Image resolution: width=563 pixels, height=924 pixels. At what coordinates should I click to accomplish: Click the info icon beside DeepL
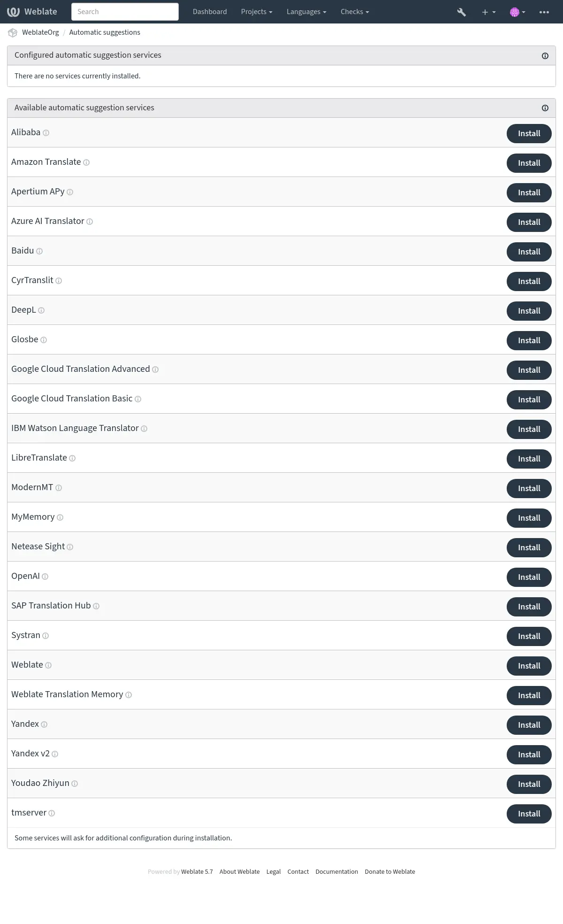pyautogui.click(x=41, y=310)
